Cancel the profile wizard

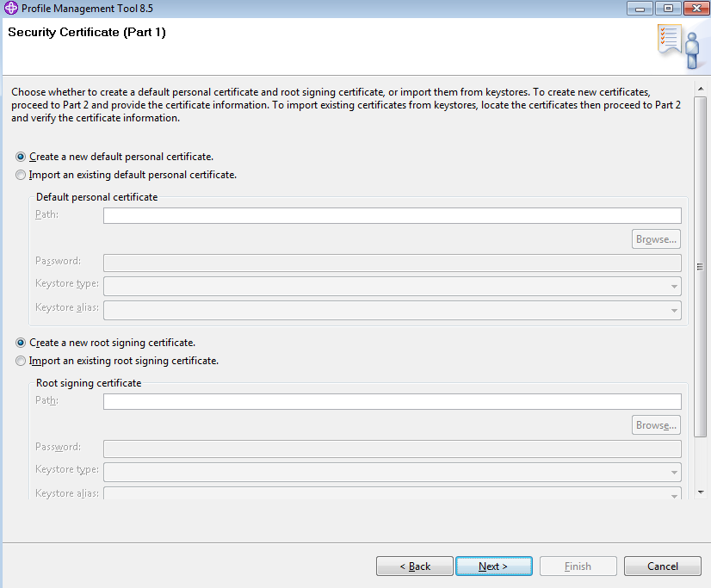click(663, 566)
